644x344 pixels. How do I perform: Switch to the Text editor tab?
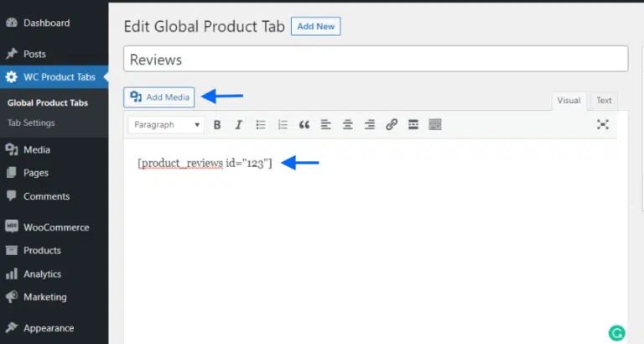coord(604,101)
